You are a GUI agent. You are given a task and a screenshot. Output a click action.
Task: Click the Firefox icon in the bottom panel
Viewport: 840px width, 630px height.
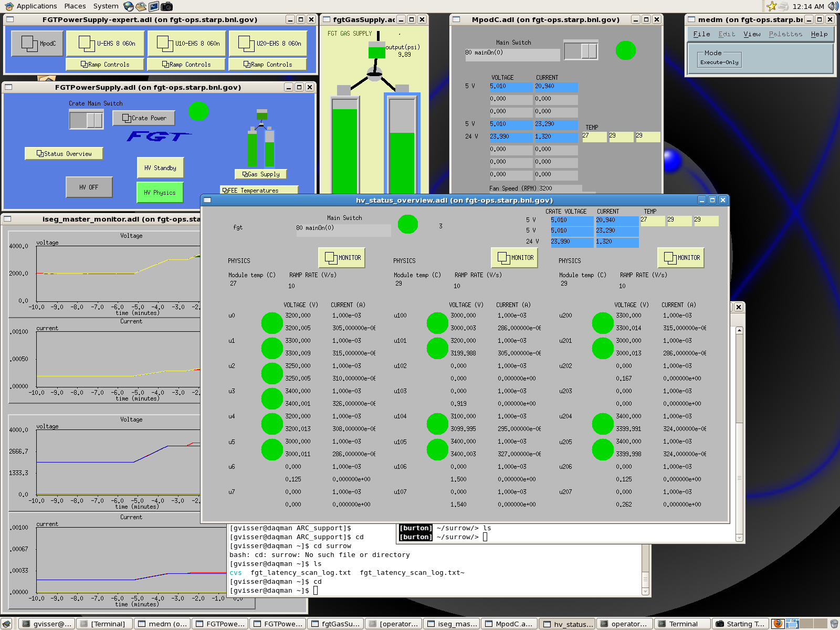coord(778,624)
